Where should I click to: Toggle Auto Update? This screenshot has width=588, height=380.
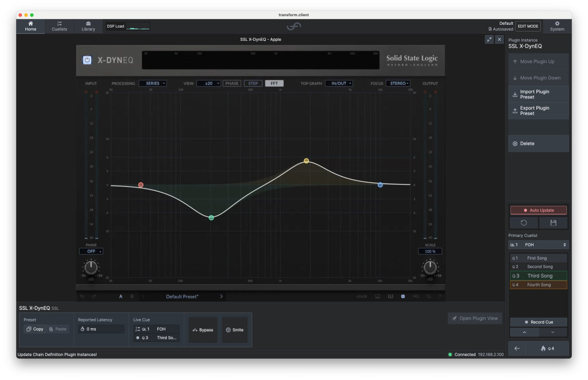pyautogui.click(x=539, y=210)
